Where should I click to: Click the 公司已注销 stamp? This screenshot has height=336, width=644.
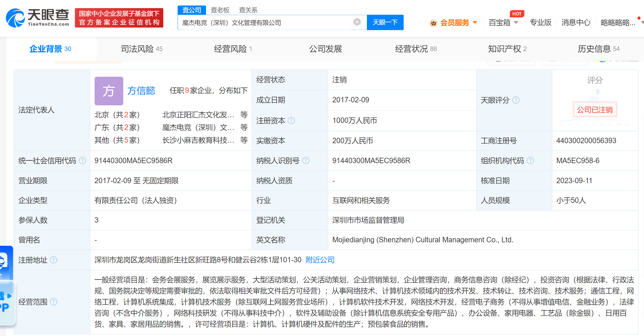(595, 110)
